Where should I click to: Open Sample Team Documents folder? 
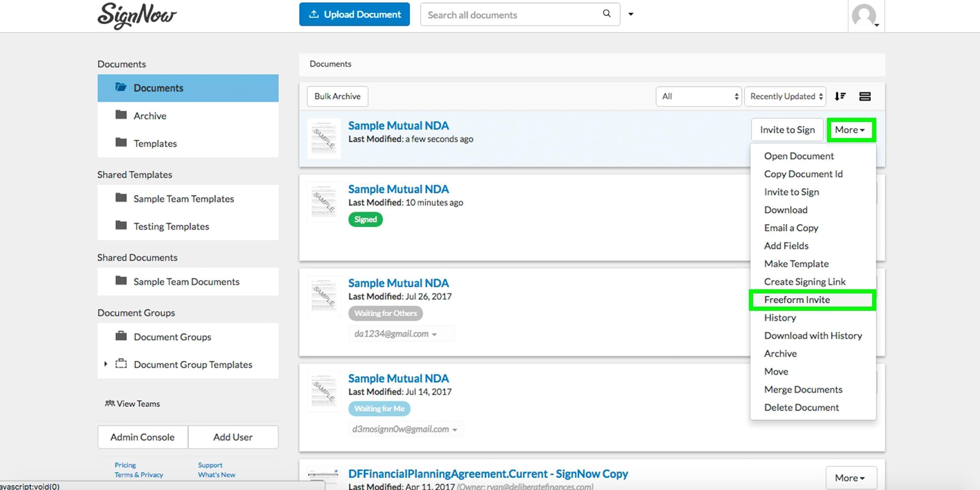(188, 282)
